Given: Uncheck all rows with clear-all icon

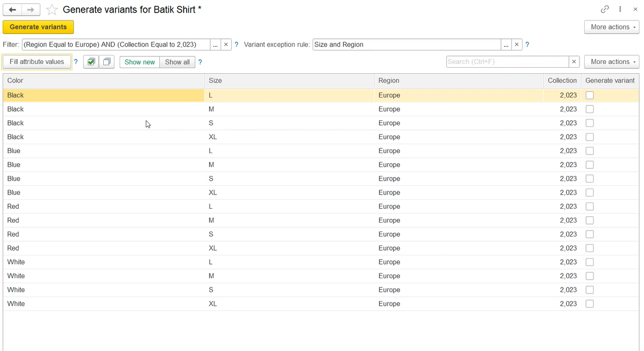Looking at the screenshot, I should coord(107,62).
